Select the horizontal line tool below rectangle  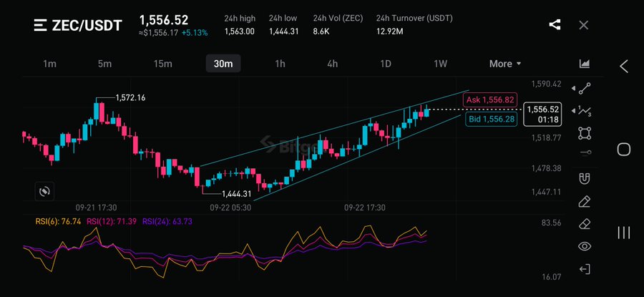[585, 153]
